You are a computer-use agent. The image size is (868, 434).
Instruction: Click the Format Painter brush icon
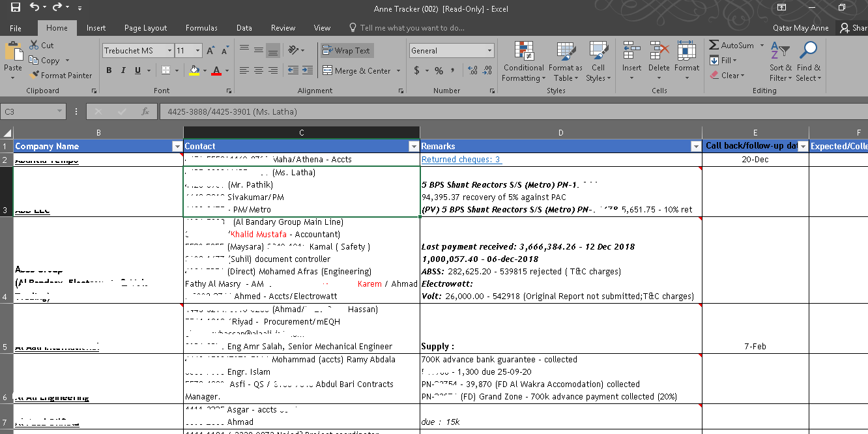pos(34,76)
